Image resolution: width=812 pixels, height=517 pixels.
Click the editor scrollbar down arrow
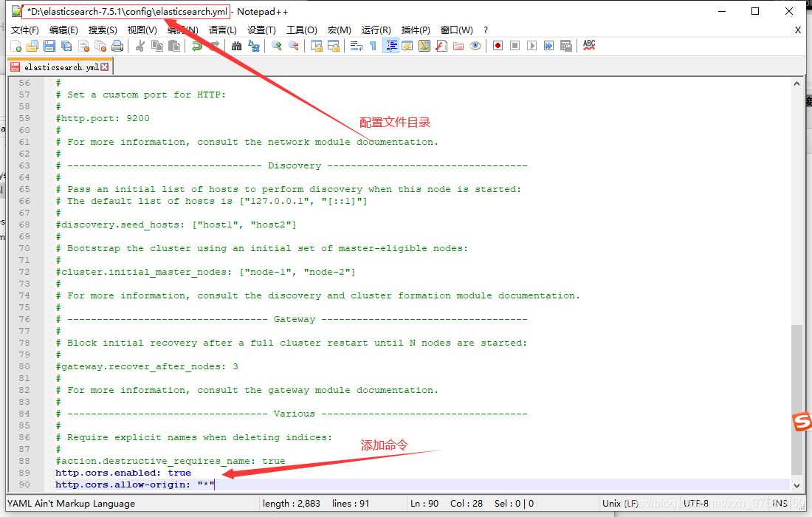796,485
